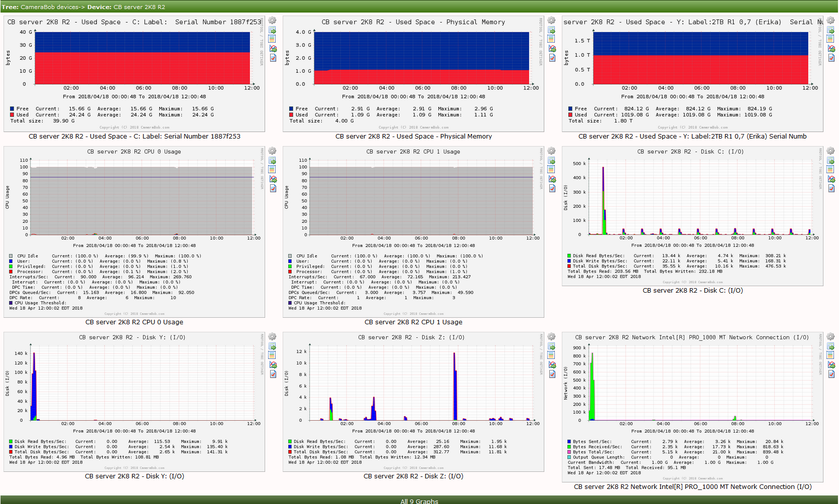Export CSV data icon for Y: Used Space graph
This screenshot has height=504, width=839.
[x=831, y=30]
